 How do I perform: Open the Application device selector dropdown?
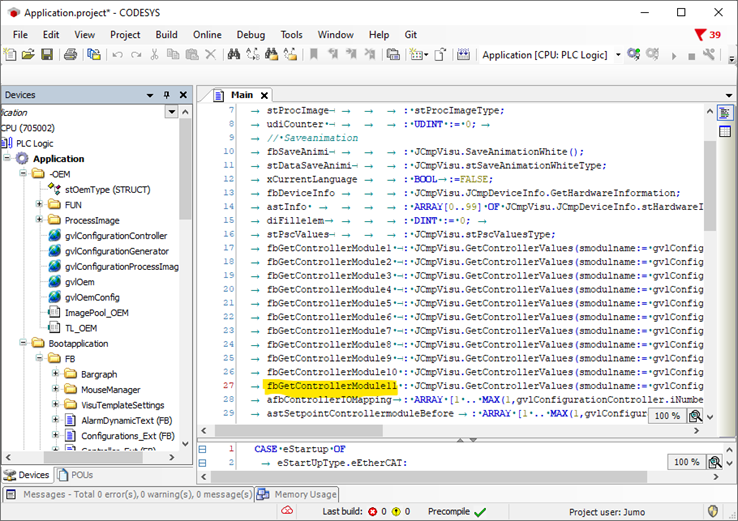point(617,55)
